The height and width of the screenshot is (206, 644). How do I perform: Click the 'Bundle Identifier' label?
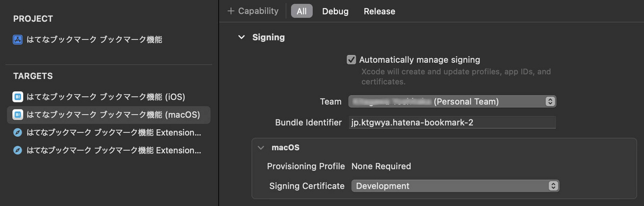pyautogui.click(x=309, y=122)
